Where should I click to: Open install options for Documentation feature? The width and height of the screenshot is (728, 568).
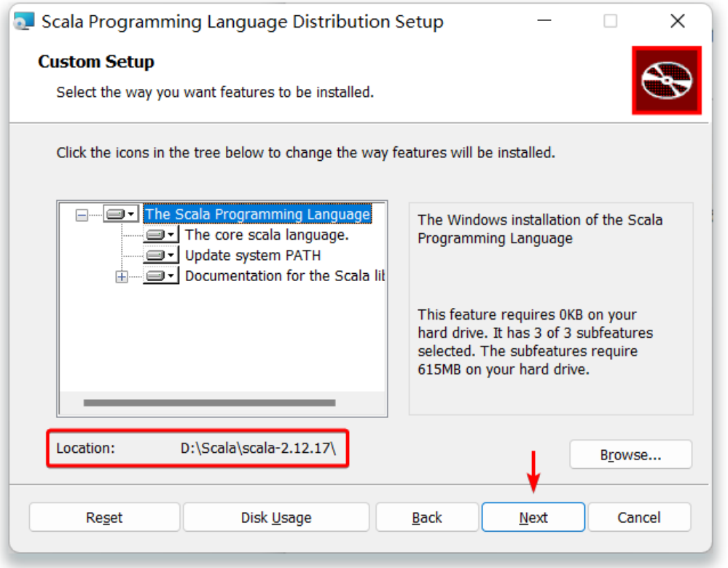[x=160, y=276]
